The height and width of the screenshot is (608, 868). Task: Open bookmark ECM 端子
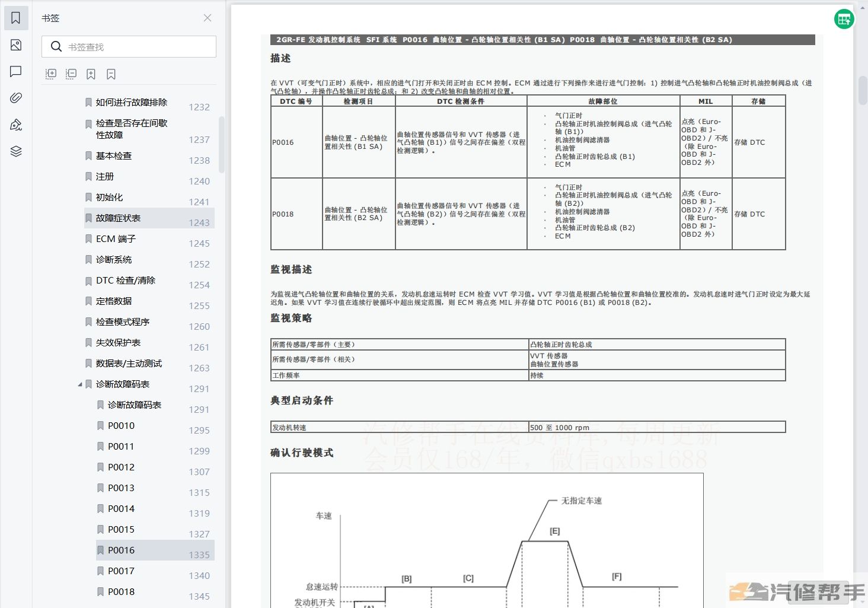click(x=116, y=238)
